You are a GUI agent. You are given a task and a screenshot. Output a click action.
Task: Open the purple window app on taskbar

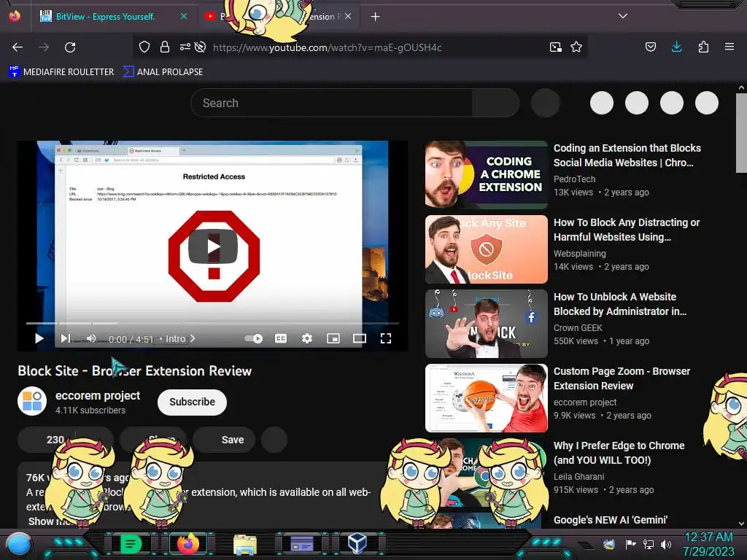coord(301,544)
